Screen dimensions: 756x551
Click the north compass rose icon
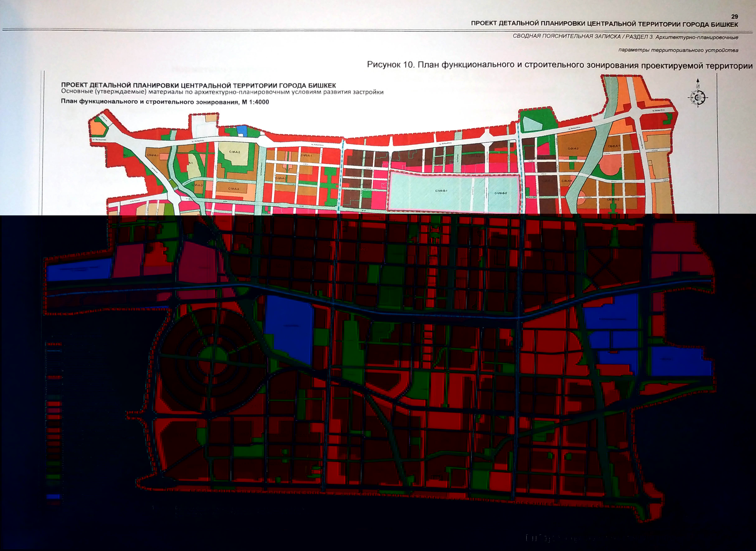pos(698,98)
